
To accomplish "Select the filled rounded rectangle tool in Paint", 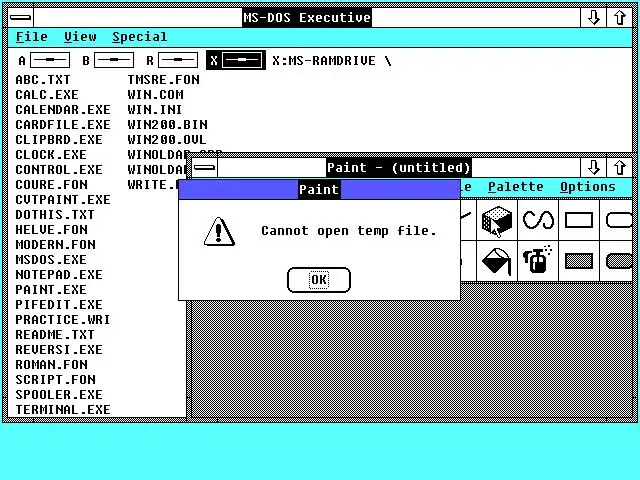I will point(616,261).
